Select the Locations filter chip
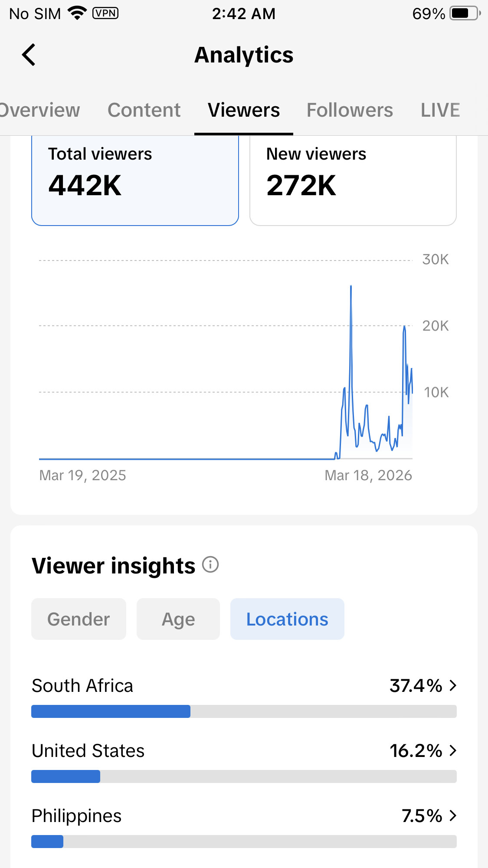488x868 pixels. pos(287,619)
